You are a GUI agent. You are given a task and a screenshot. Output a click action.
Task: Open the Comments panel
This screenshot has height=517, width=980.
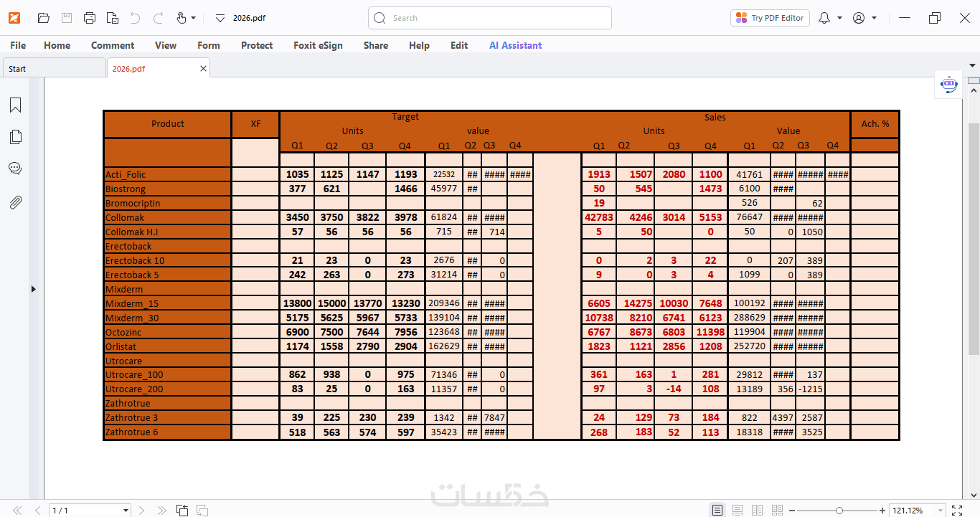click(x=15, y=169)
